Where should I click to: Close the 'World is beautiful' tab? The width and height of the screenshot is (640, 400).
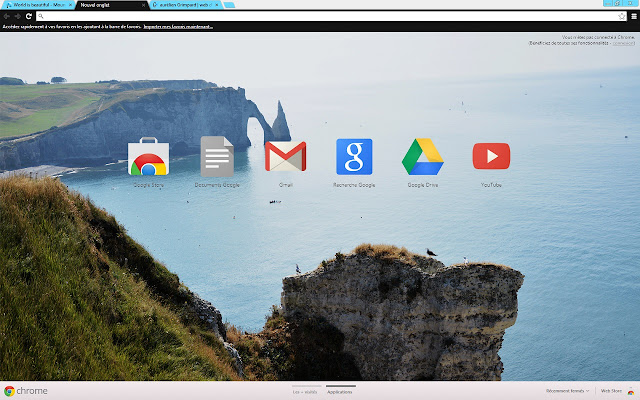(70, 5)
